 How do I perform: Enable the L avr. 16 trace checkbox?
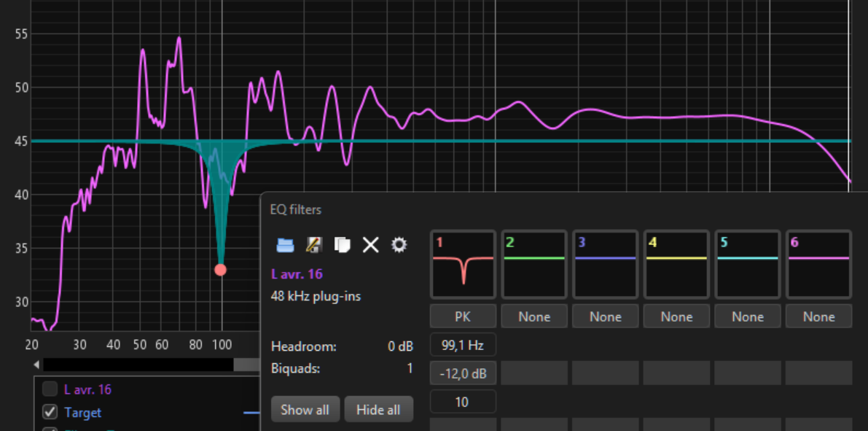pyautogui.click(x=50, y=389)
